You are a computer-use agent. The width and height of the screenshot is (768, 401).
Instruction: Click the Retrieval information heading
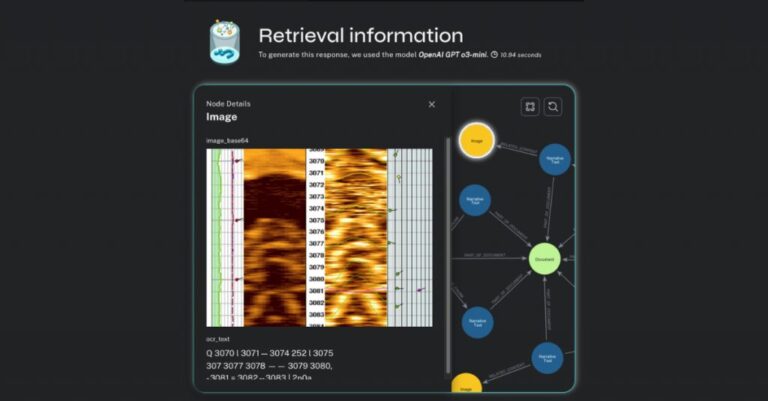pos(360,36)
